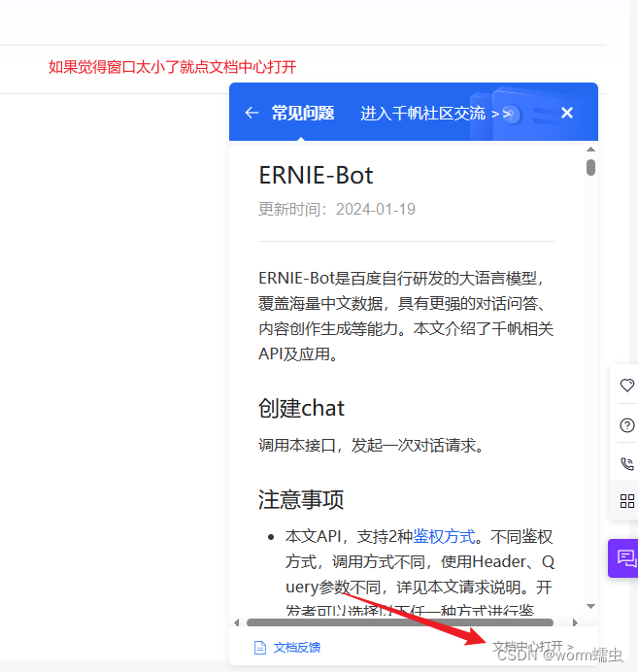
Task: Click the 调用本接口，发起一次对话请求 sentence
Action: (371, 446)
